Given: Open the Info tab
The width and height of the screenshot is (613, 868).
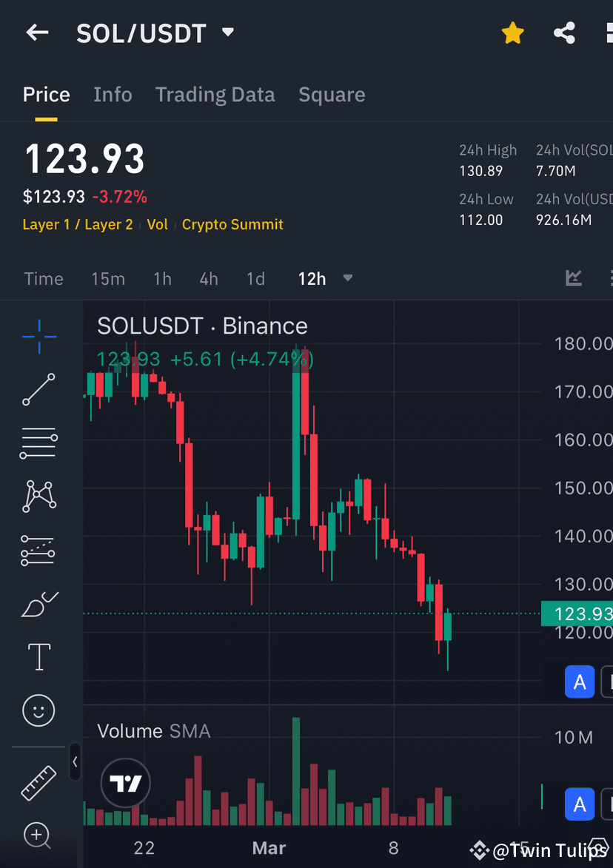Looking at the screenshot, I should point(113,95).
